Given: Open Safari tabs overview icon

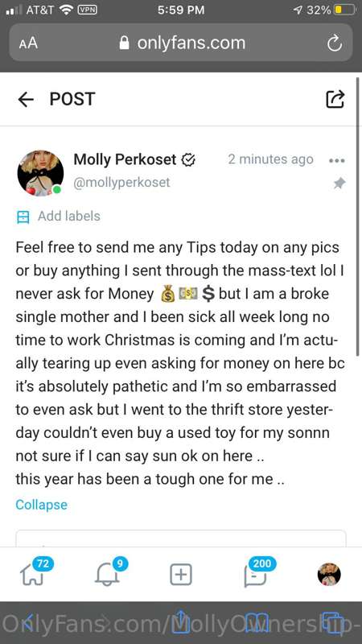Looking at the screenshot, I should point(332,622).
